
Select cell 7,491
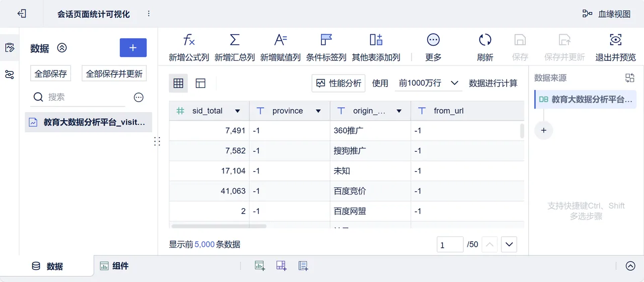pos(209,131)
